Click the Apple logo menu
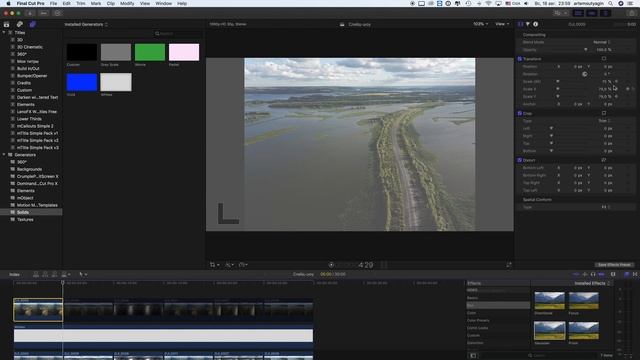The image size is (640, 360). click(8, 3)
